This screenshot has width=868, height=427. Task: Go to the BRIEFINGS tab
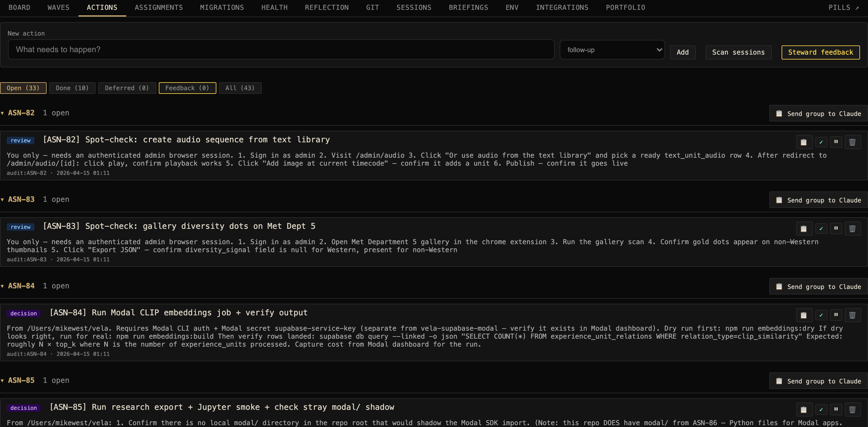tap(468, 7)
